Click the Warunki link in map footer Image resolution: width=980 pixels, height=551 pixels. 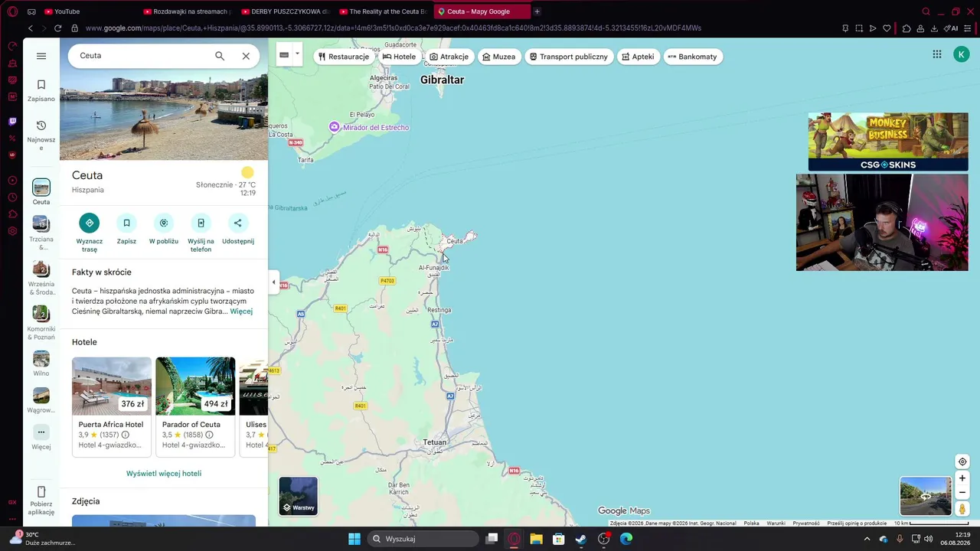(776, 523)
